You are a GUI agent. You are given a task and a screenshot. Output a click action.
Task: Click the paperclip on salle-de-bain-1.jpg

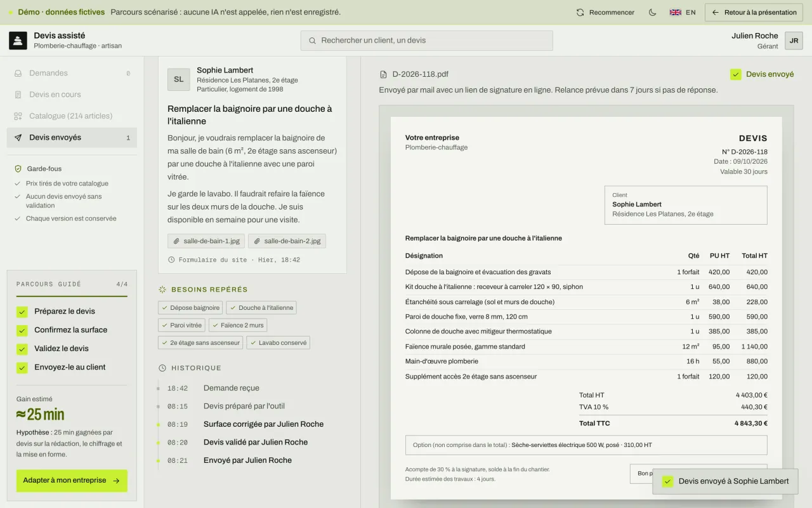coord(176,241)
